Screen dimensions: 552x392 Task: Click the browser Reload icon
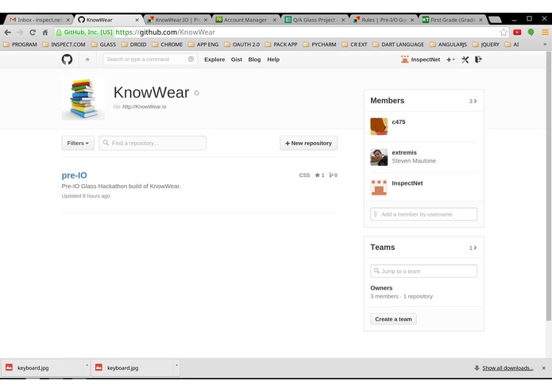[33, 33]
